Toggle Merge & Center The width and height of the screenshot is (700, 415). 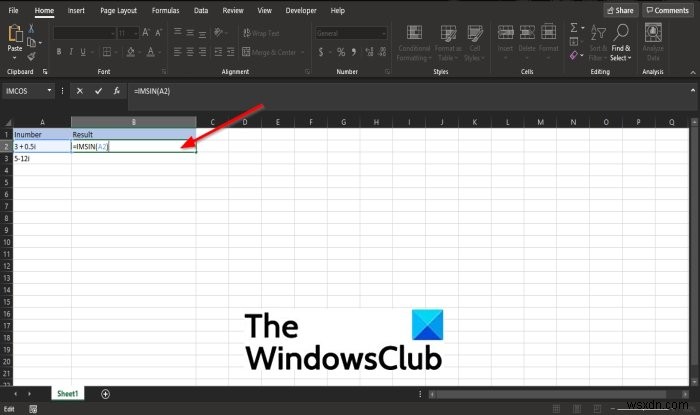(269, 52)
